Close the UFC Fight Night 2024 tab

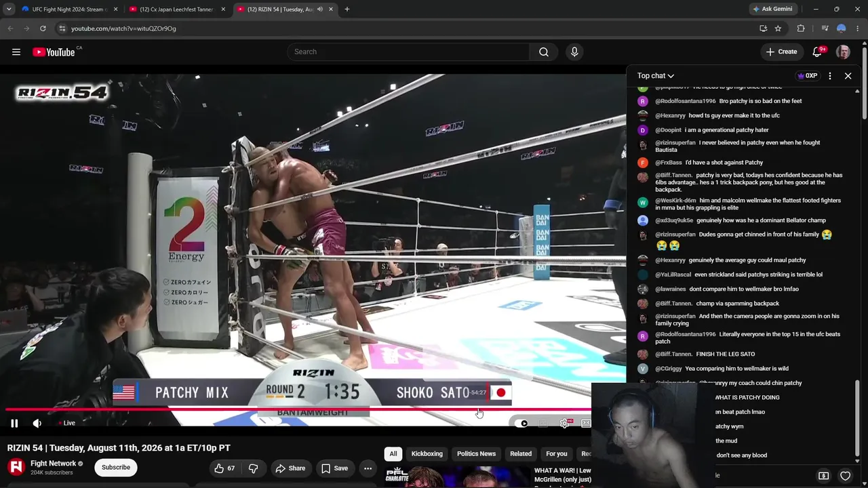click(x=116, y=9)
